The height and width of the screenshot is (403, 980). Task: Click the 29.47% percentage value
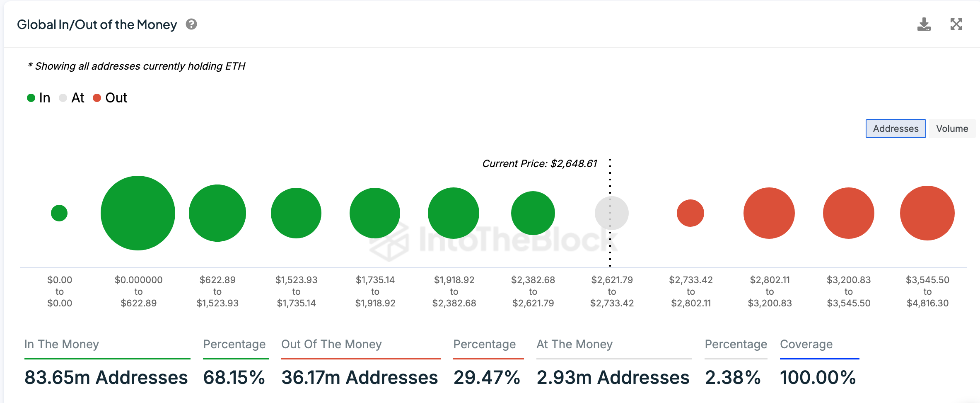(x=487, y=378)
